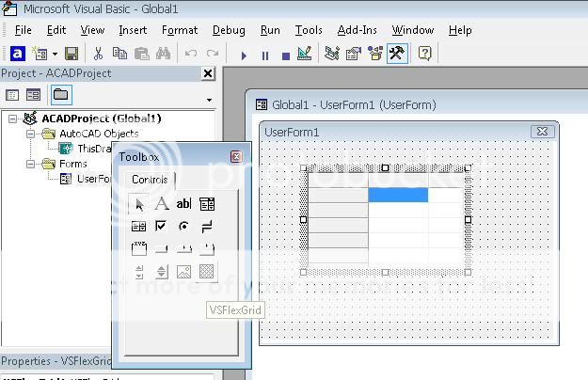
Task: Select the TabStrip control tool
Action: pos(184,248)
